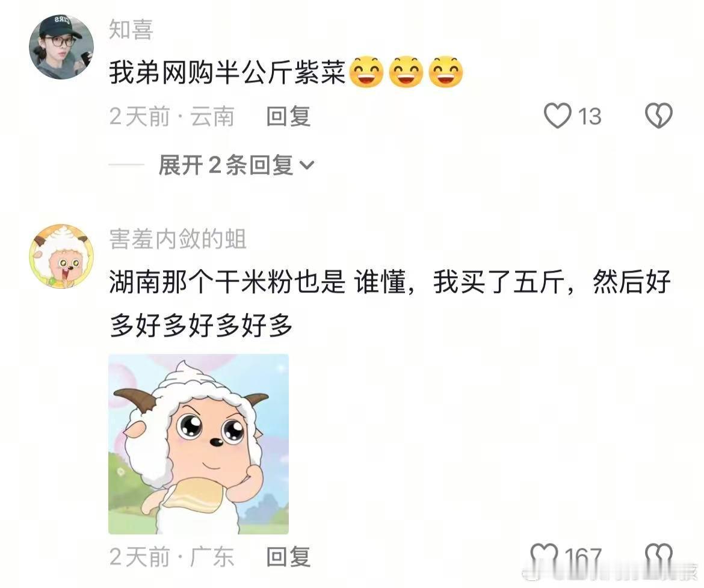Image resolution: width=704 pixels, height=588 pixels.
Task: Reply to the 害羞内敛的蛆 comment
Action: (288, 557)
